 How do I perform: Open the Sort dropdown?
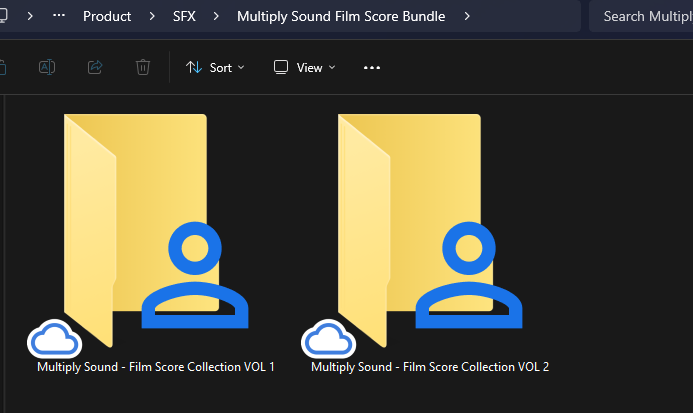tap(215, 68)
